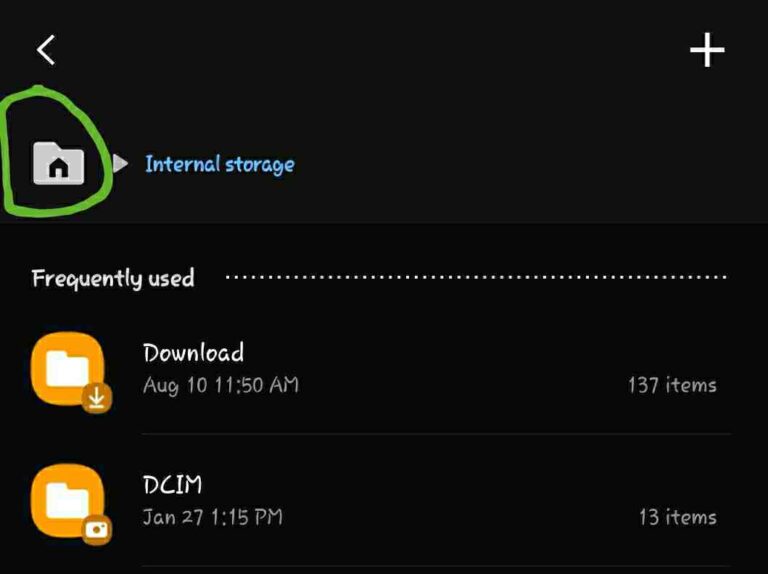The width and height of the screenshot is (768, 574).
Task: Click the Jan 27 1:15 PM date
Action: pyautogui.click(x=213, y=517)
